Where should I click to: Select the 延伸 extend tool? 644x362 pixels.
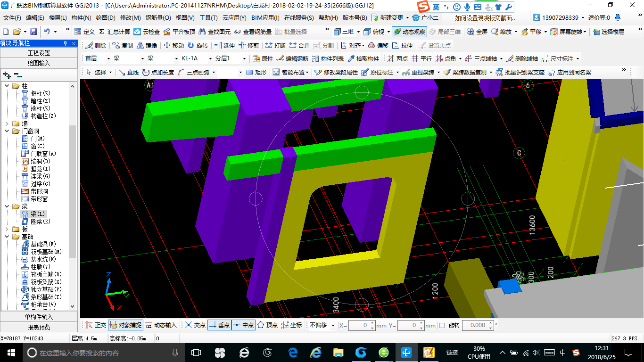coord(224,45)
